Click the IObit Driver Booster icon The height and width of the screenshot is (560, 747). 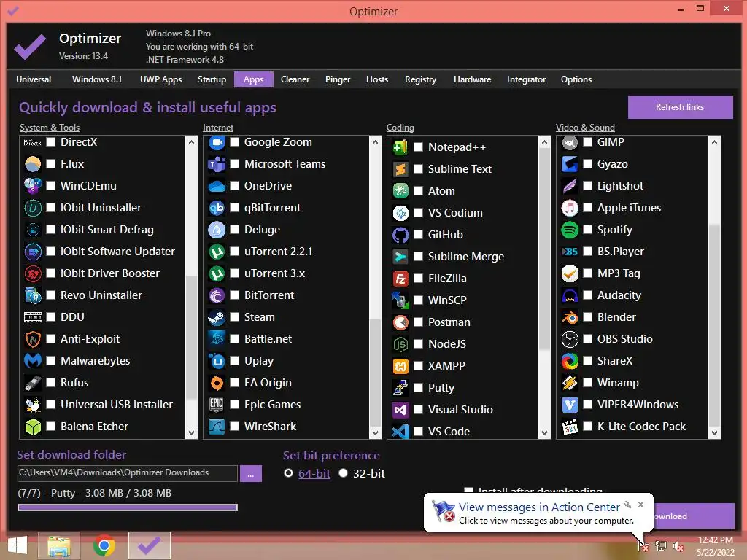pos(33,273)
